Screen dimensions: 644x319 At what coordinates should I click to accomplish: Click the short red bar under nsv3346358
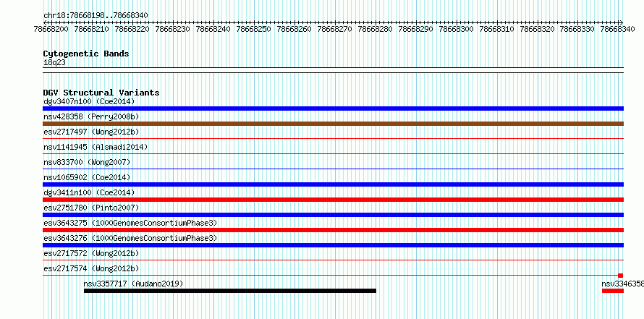click(x=613, y=291)
